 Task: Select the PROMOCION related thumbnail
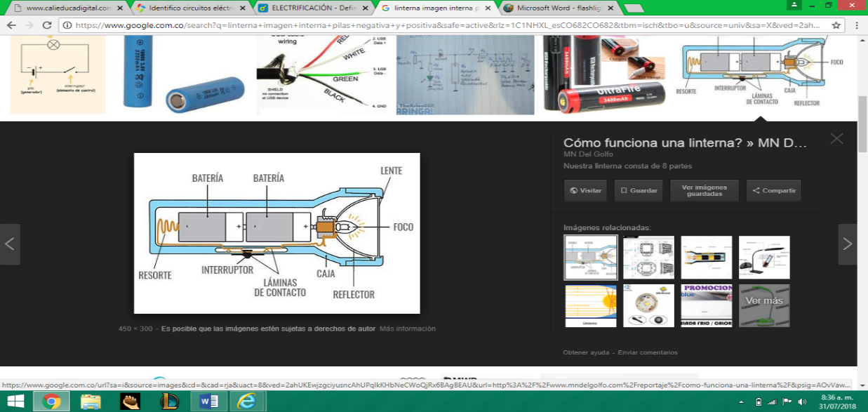706,306
